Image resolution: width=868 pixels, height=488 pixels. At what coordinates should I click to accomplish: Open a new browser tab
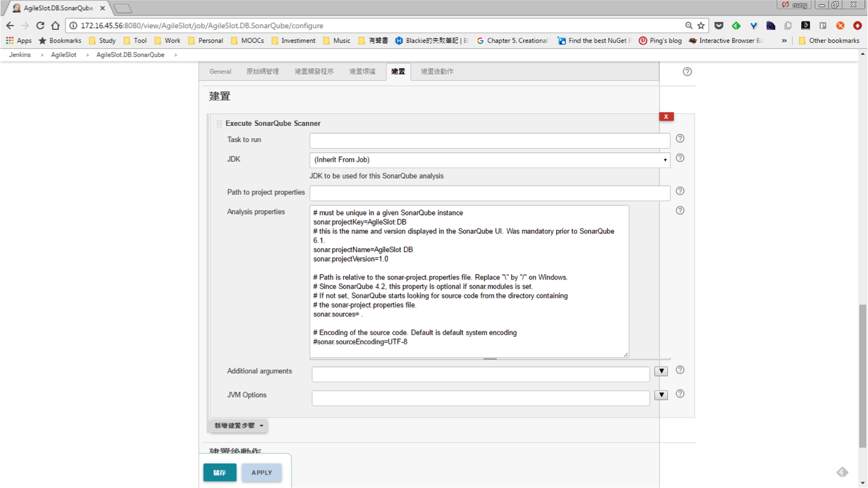pyautogui.click(x=122, y=8)
